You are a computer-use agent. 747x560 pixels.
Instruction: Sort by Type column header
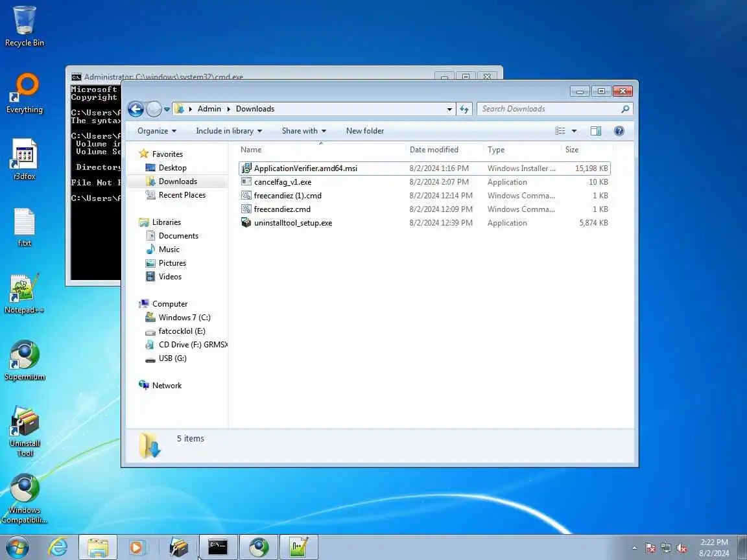523,150
